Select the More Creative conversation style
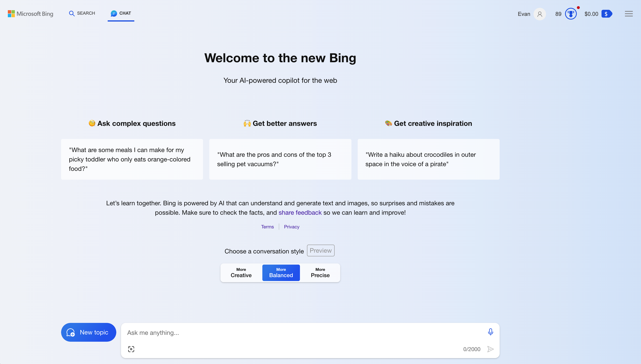The height and width of the screenshot is (364, 641). [241, 272]
